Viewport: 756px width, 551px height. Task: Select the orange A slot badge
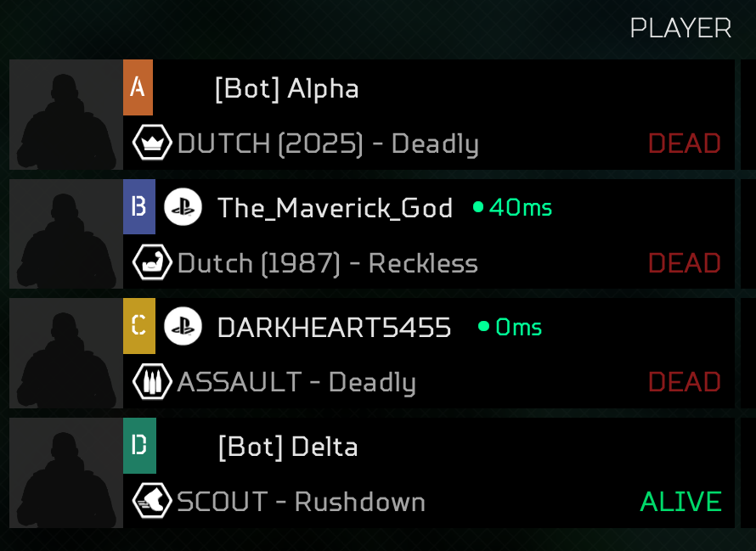pyautogui.click(x=138, y=87)
